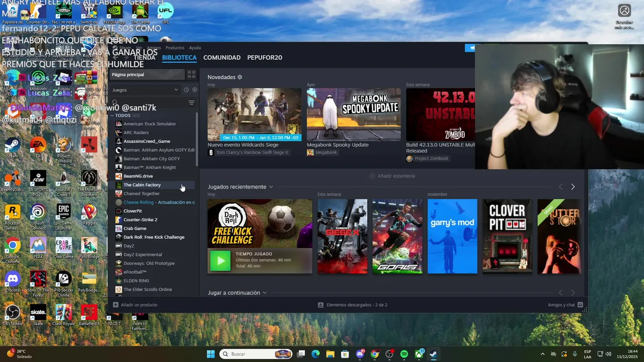Go to the TIENDA tab

[x=144, y=58]
